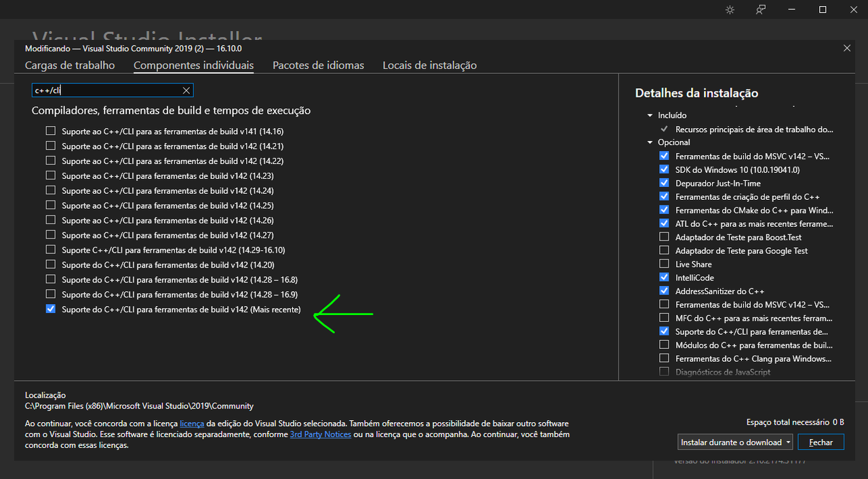This screenshot has width=868, height=479.
Task: Click Recursos principais de área de trabalho item
Action: click(754, 129)
